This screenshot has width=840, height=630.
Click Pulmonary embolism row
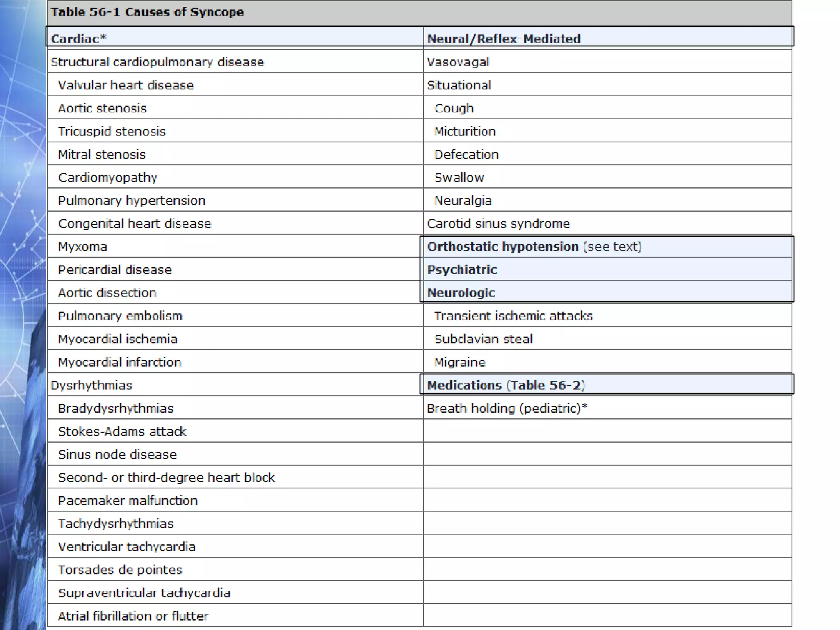pyautogui.click(x=120, y=316)
